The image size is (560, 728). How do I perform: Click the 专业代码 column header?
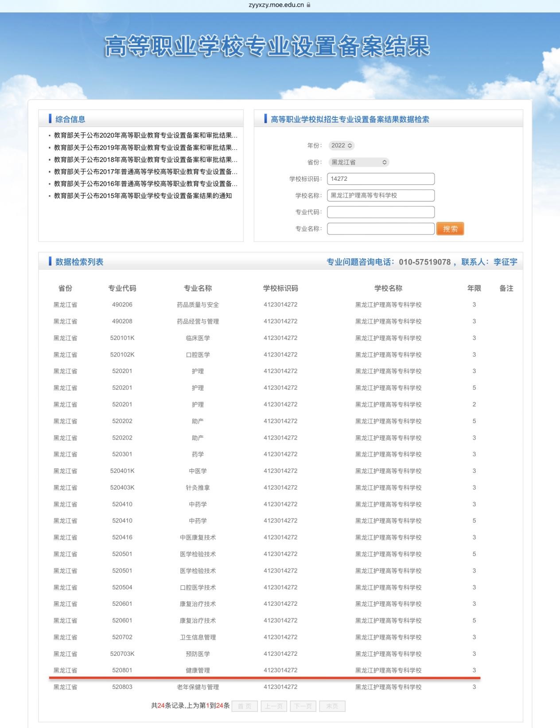(122, 288)
